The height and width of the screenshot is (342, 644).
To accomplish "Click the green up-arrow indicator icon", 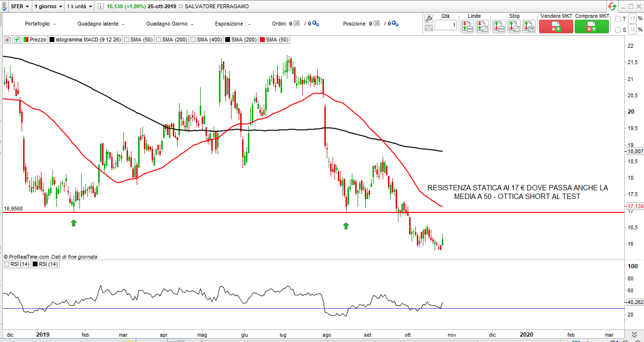I will pos(17,39).
